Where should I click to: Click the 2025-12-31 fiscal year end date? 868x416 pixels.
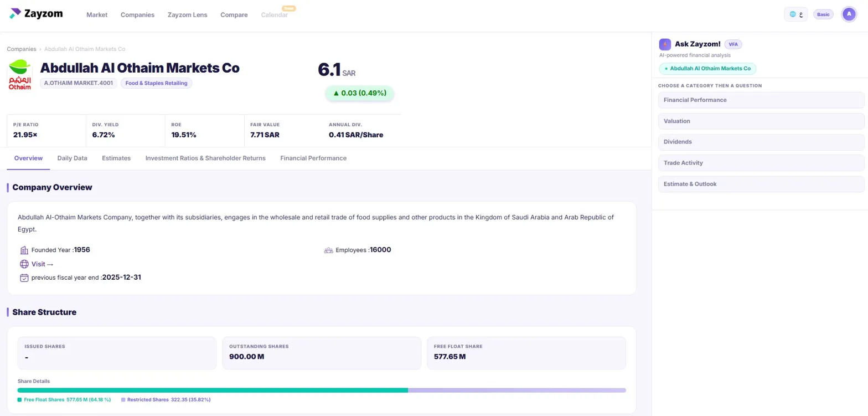[122, 278]
